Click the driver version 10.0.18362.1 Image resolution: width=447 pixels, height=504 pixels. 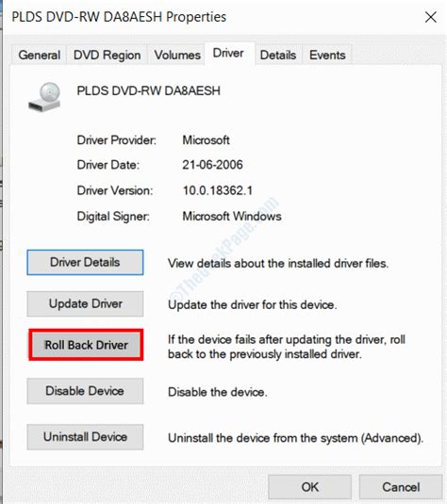coord(218,190)
